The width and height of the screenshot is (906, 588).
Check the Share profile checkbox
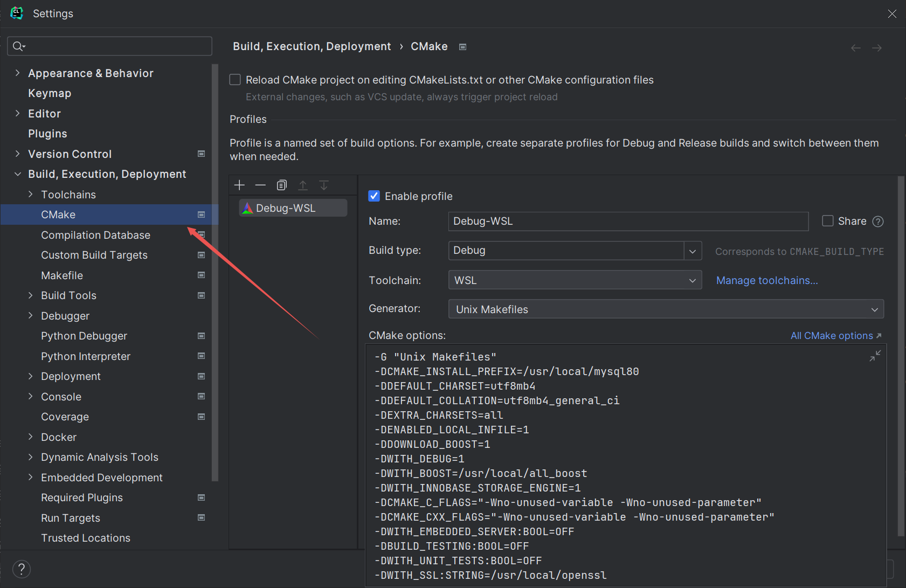pyautogui.click(x=828, y=221)
